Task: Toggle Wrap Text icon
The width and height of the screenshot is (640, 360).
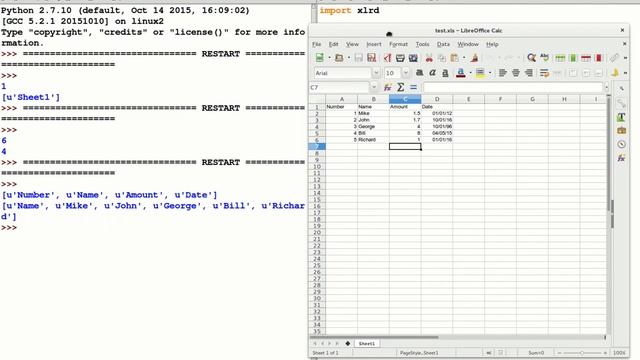Action: [x=544, y=73]
